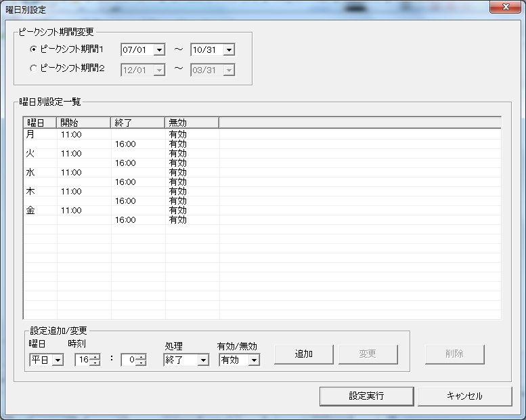
Task: Open the 処理 dropdown showing 終了
Action: click(203, 360)
